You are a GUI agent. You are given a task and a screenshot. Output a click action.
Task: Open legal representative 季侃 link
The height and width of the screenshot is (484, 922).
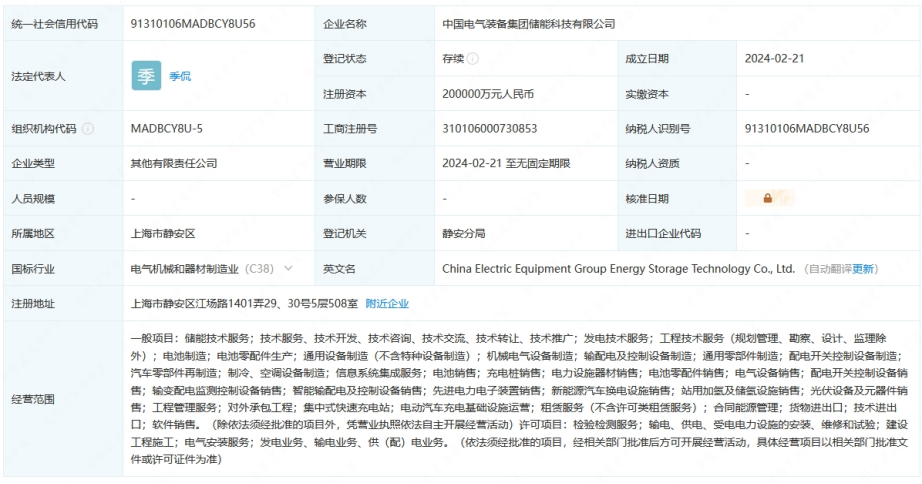coord(179,76)
